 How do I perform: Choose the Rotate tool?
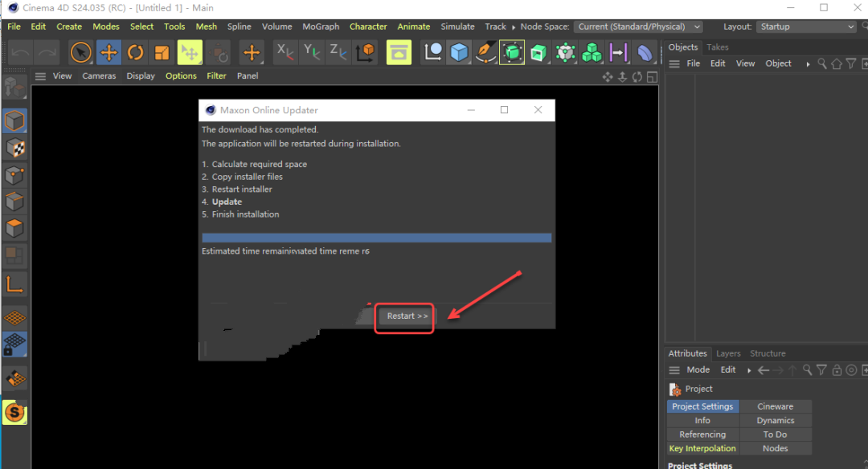point(135,53)
